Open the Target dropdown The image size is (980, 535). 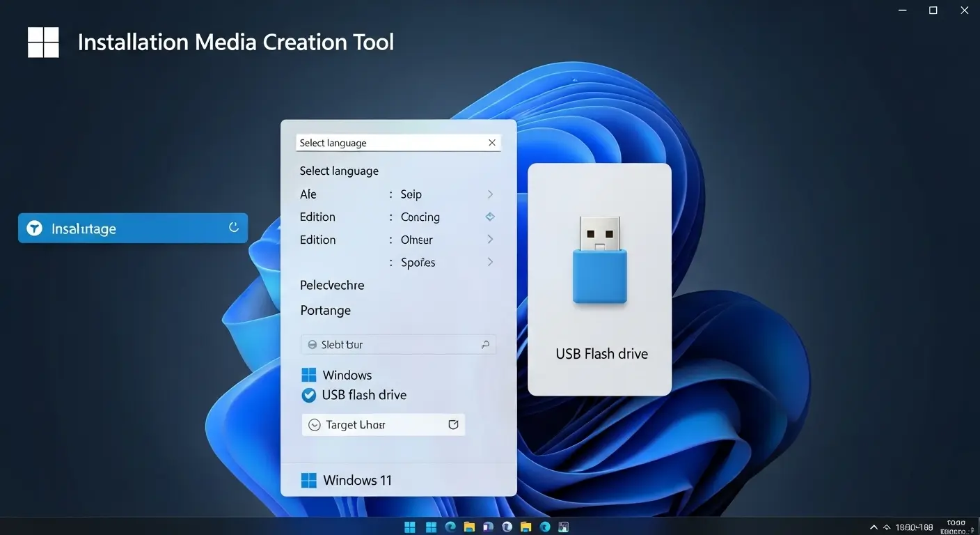point(384,424)
